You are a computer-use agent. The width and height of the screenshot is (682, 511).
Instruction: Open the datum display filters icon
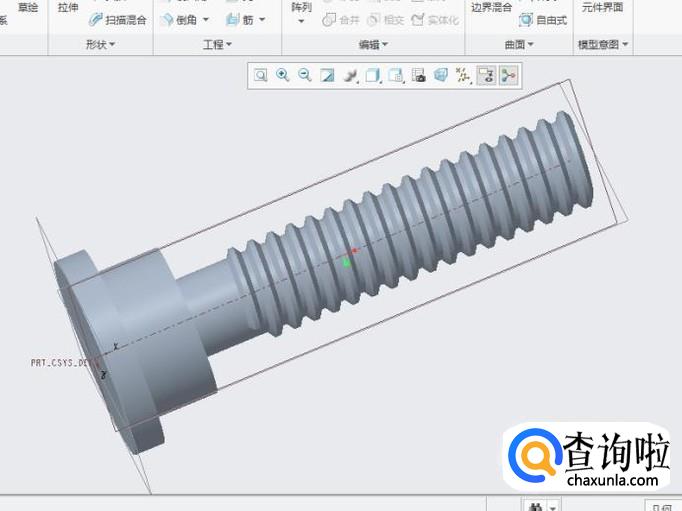click(463, 76)
